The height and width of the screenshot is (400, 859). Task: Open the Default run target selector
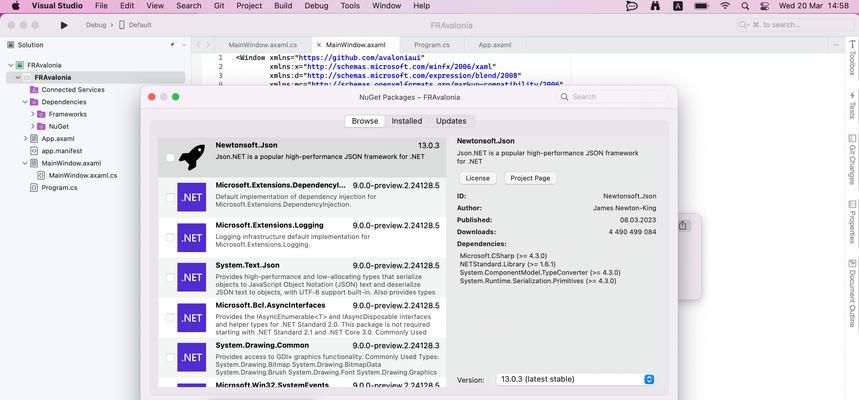click(135, 25)
